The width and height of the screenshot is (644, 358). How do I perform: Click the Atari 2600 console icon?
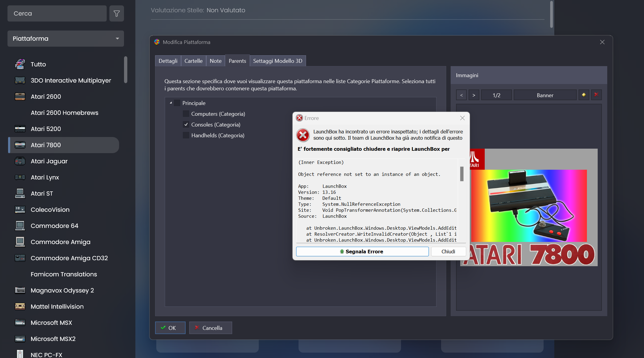20,97
